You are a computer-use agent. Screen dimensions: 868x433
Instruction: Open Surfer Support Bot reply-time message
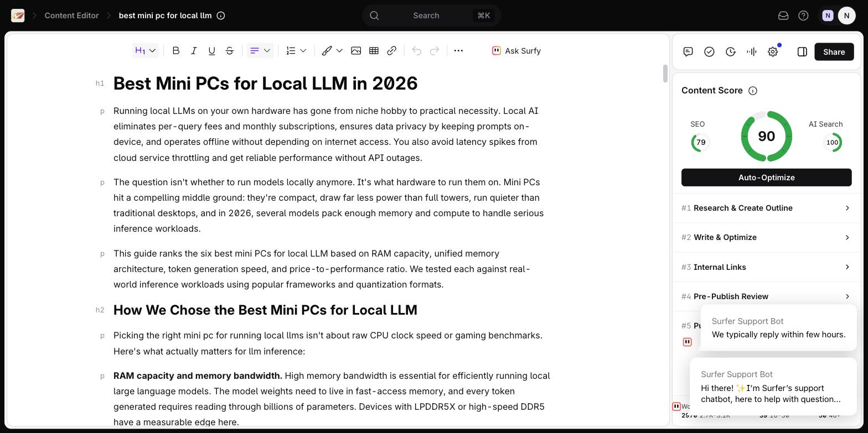tap(778, 328)
